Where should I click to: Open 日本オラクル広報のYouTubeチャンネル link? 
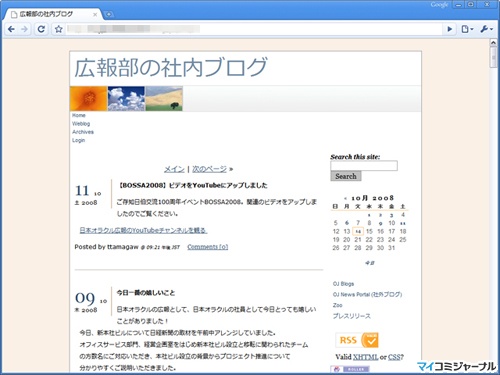143,230
